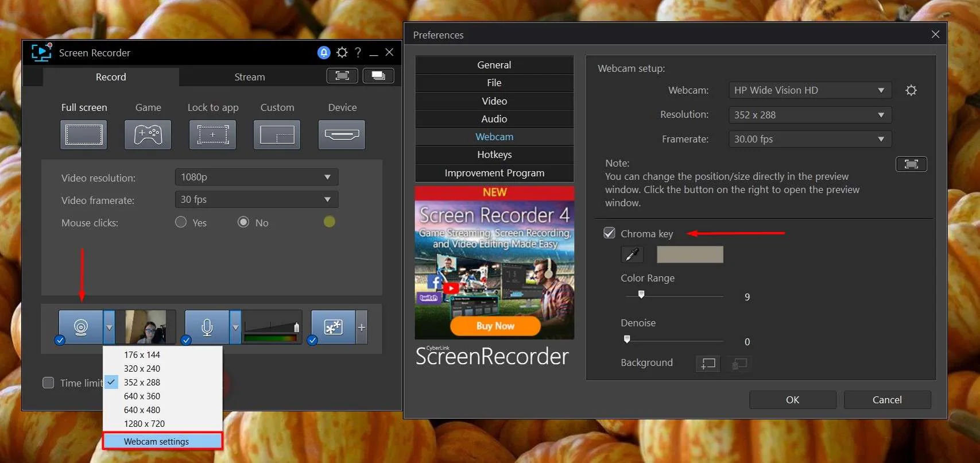This screenshot has width=980, height=463.
Task: Open Webcam preferences section
Action: click(x=494, y=137)
